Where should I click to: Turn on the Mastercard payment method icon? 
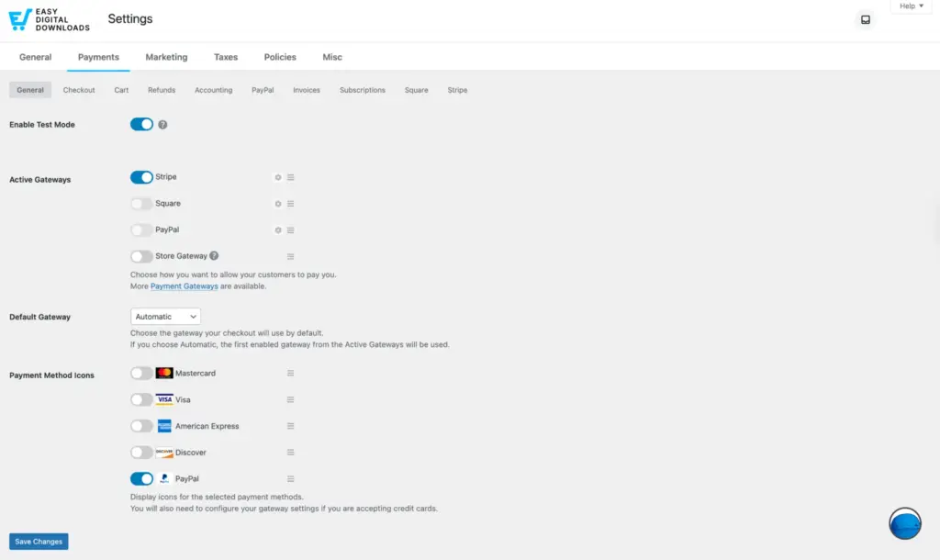pos(141,373)
